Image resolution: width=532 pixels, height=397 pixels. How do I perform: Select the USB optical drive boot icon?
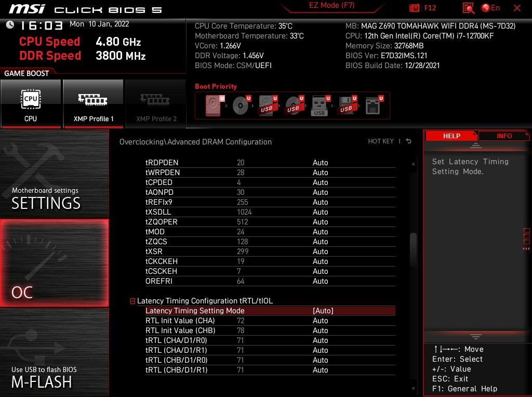point(295,105)
